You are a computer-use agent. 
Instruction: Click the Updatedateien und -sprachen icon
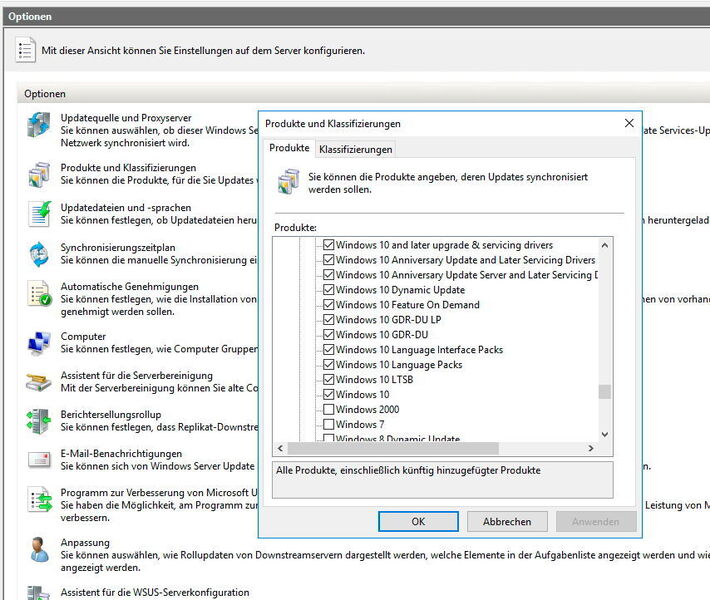tap(40, 214)
